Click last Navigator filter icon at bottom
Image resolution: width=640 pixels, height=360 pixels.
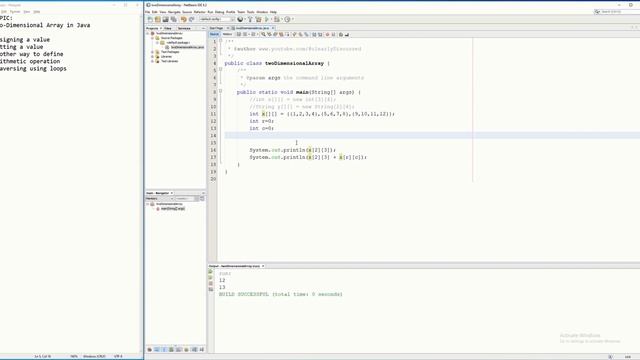[x=202, y=350]
